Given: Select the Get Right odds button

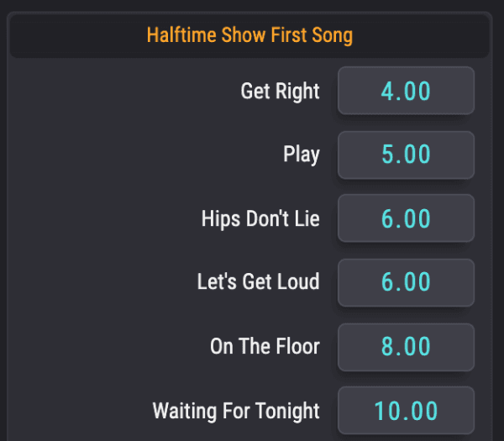Looking at the screenshot, I should pos(406,91).
